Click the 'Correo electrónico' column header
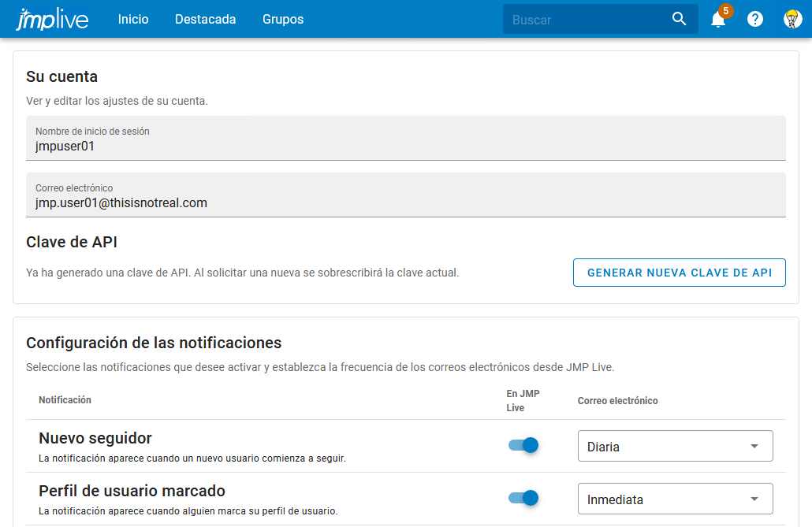812x527 pixels. point(618,401)
